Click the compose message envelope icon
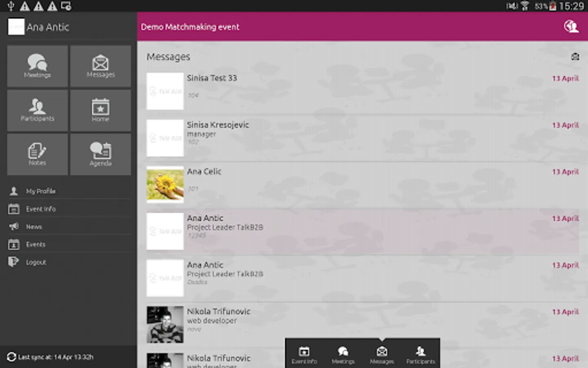The image size is (588, 368). (575, 57)
